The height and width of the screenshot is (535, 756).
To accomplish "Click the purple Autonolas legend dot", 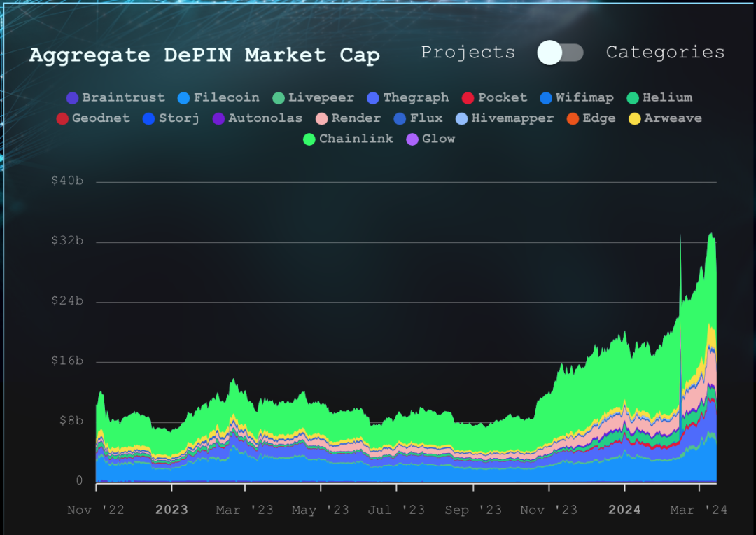I will 218,118.
